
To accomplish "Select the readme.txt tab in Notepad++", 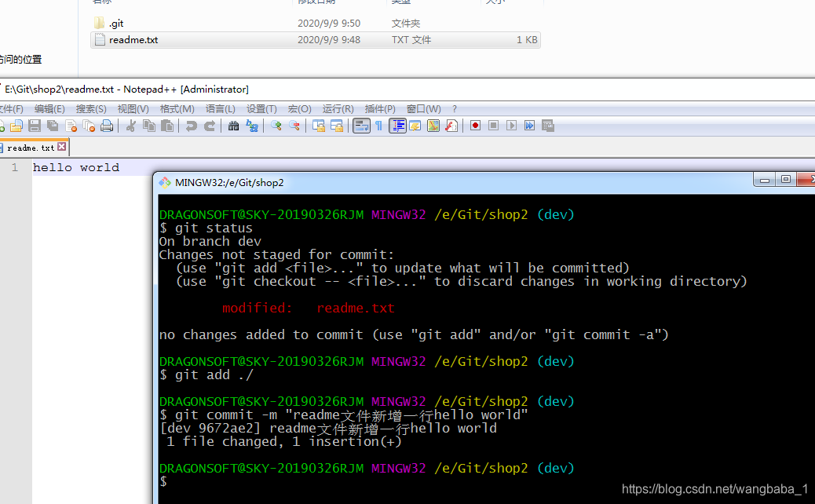I will [x=31, y=148].
